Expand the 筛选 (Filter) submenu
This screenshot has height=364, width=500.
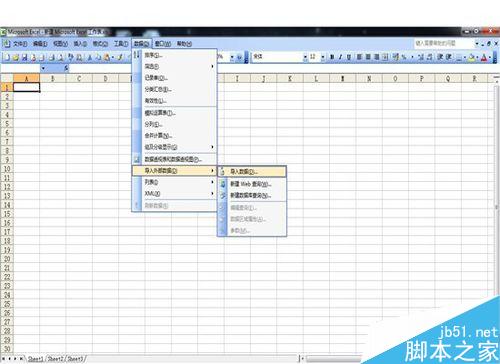(x=175, y=66)
